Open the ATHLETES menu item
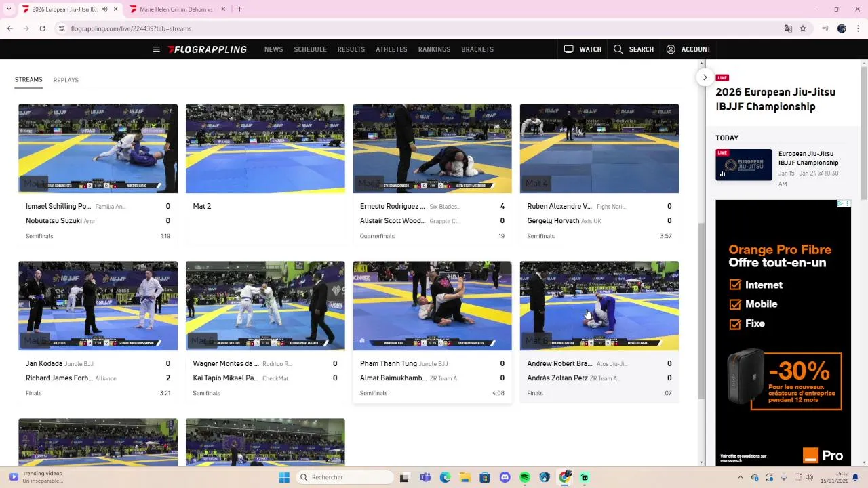 coord(391,49)
